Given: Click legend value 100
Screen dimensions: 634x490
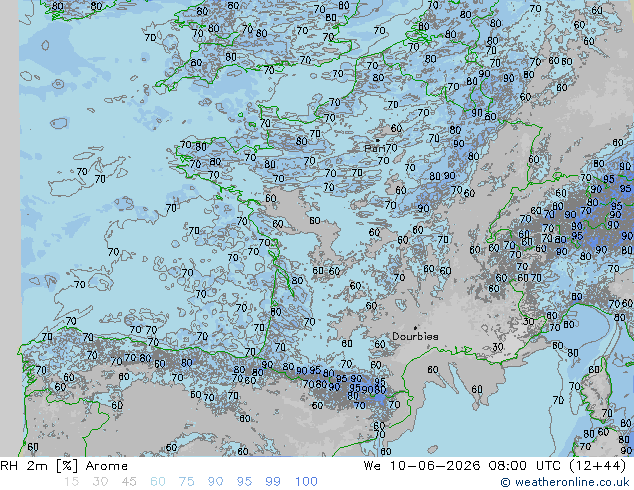Looking at the screenshot, I should [306, 482].
